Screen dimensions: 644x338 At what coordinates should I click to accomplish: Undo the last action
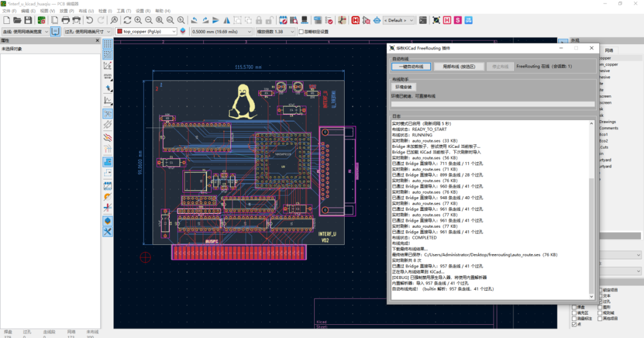click(89, 20)
